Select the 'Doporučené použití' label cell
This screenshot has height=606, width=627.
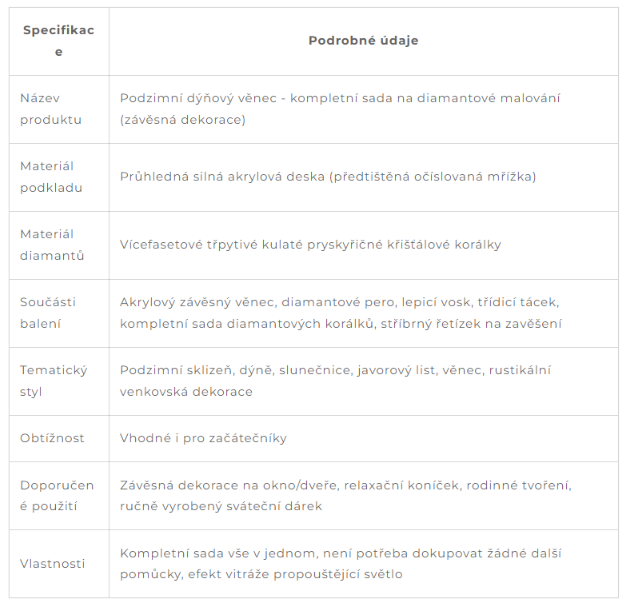click(57, 496)
